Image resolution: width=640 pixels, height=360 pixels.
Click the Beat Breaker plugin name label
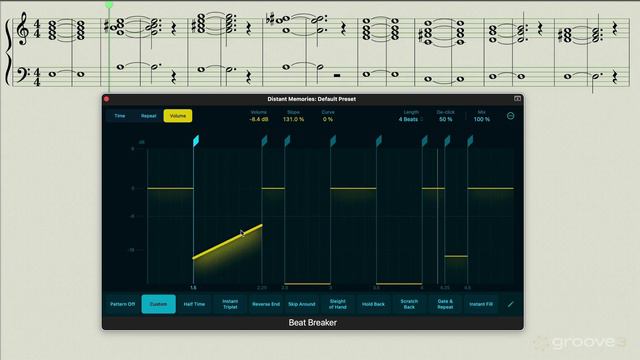pos(313,322)
